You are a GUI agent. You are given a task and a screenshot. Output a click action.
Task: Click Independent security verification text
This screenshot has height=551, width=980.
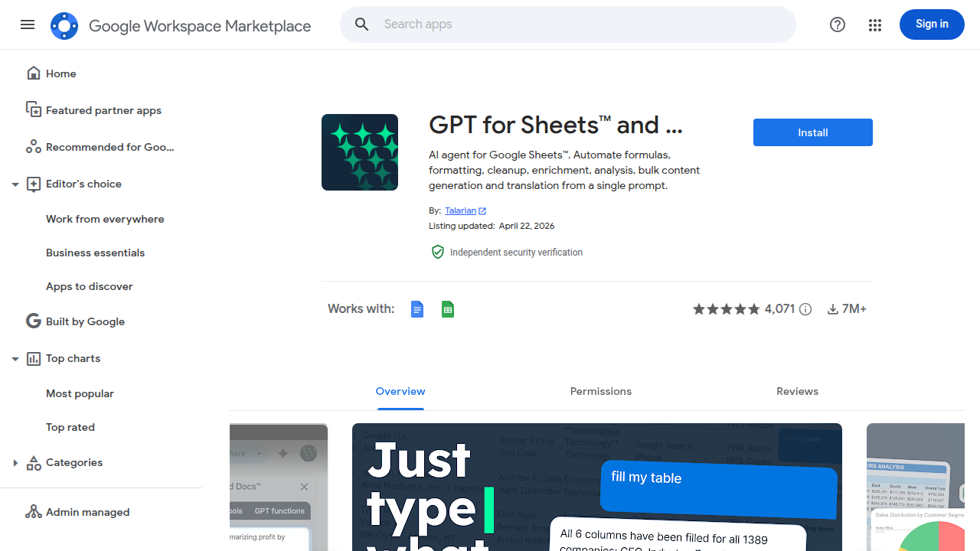(516, 253)
